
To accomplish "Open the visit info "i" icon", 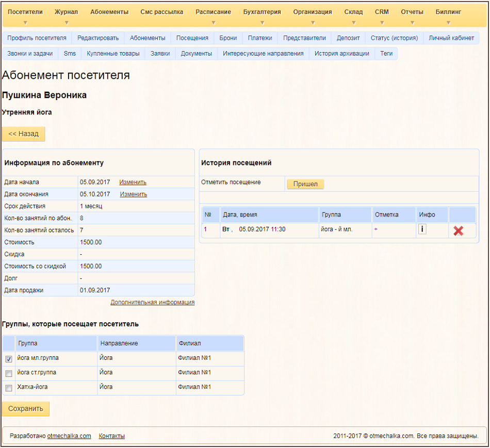I will (x=422, y=229).
